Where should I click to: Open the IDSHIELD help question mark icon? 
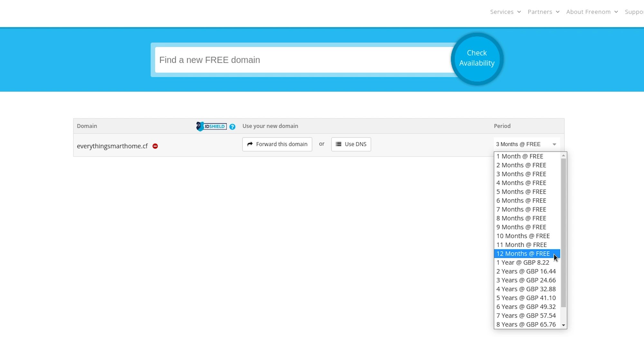(x=232, y=127)
